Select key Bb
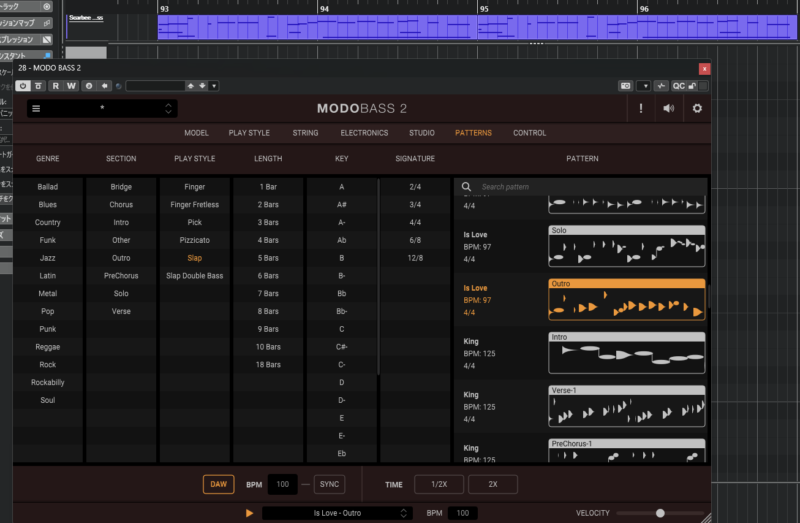The width and height of the screenshot is (800, 523). [x=341, y=293]
